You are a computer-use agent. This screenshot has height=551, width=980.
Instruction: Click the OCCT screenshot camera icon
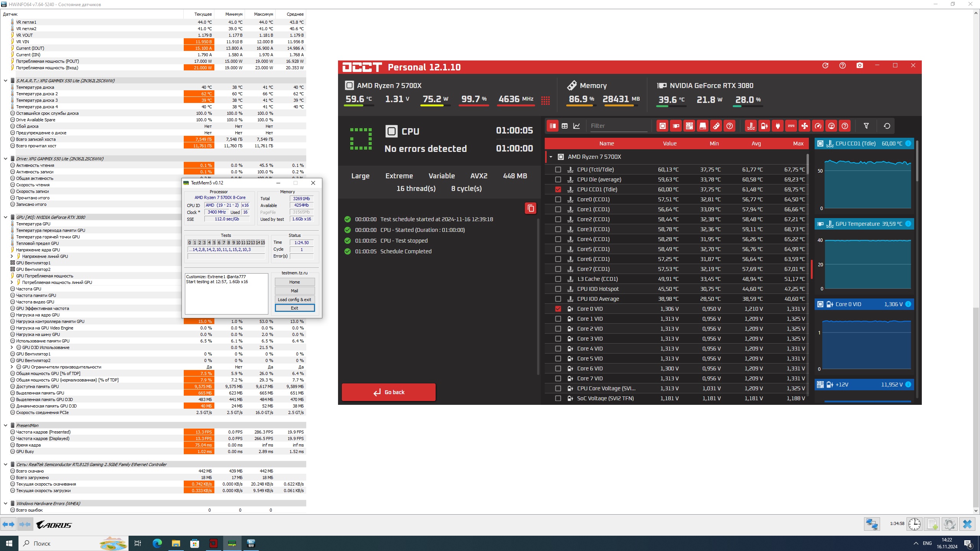tap(860, 65)
